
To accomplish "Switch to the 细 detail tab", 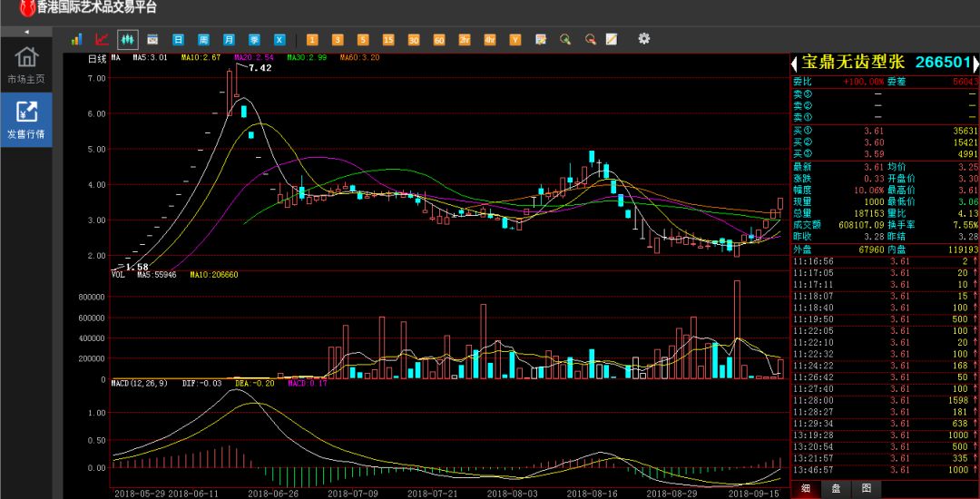I will 807,488.
